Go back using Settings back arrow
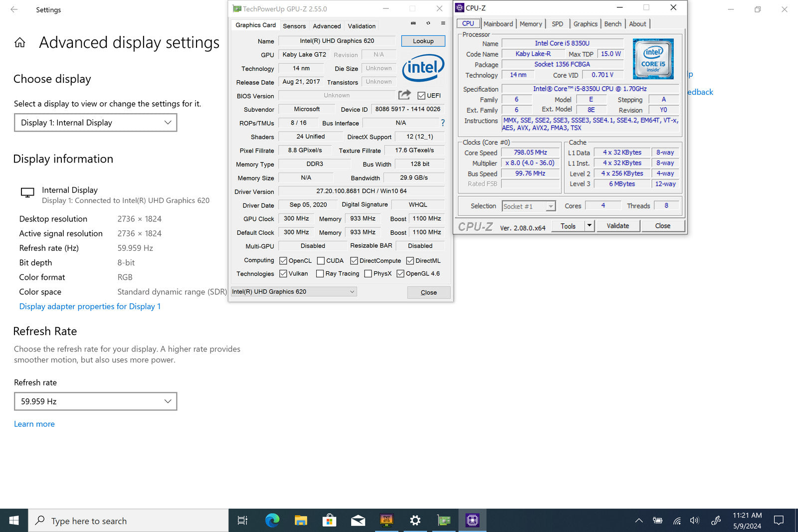The image size is (798, 532). (14, 9)
